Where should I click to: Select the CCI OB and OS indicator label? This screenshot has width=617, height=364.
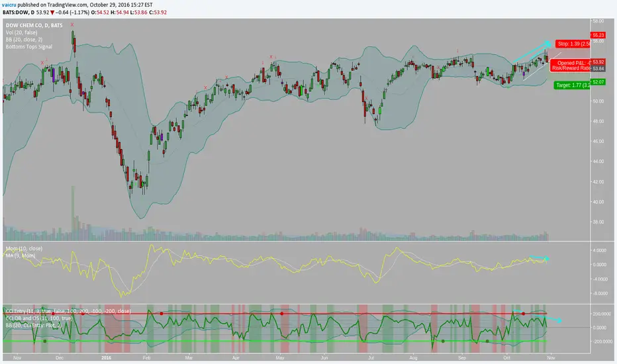point(38,318)
